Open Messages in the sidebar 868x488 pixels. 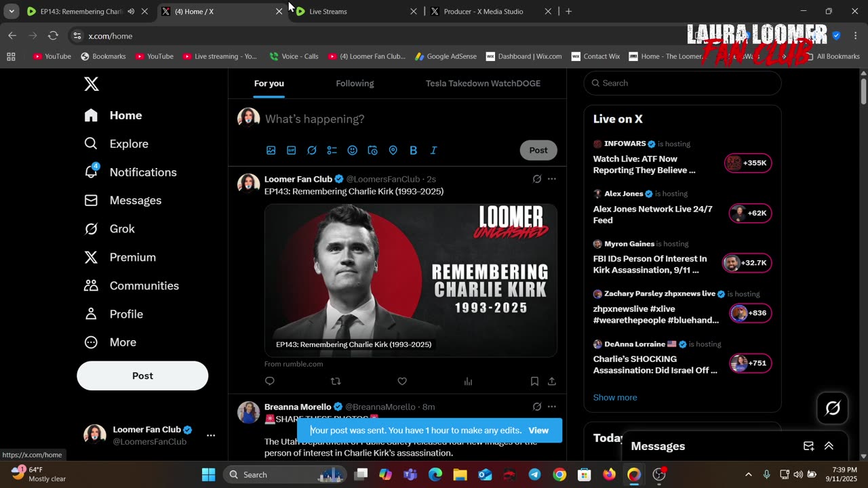coord(123,201)
